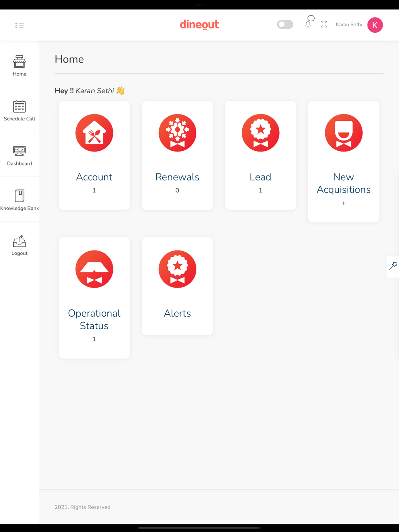The width and height of the screenshot is (399, 532).
Task: Click the Operational Status icon
Action: [x=94, y=269]
